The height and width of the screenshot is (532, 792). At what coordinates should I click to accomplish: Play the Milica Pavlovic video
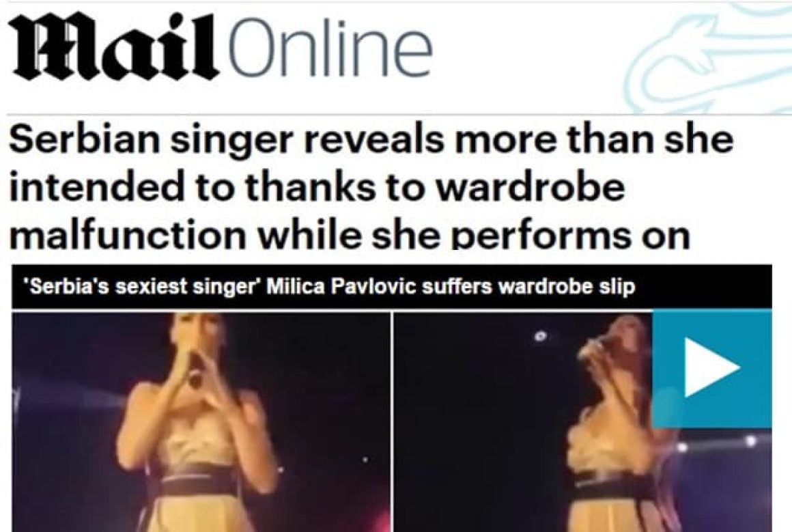712,368
